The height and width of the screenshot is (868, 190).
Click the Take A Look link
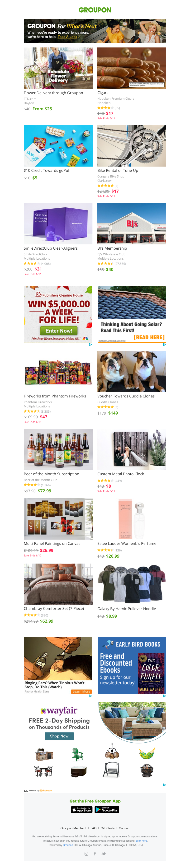click(68, 37)
